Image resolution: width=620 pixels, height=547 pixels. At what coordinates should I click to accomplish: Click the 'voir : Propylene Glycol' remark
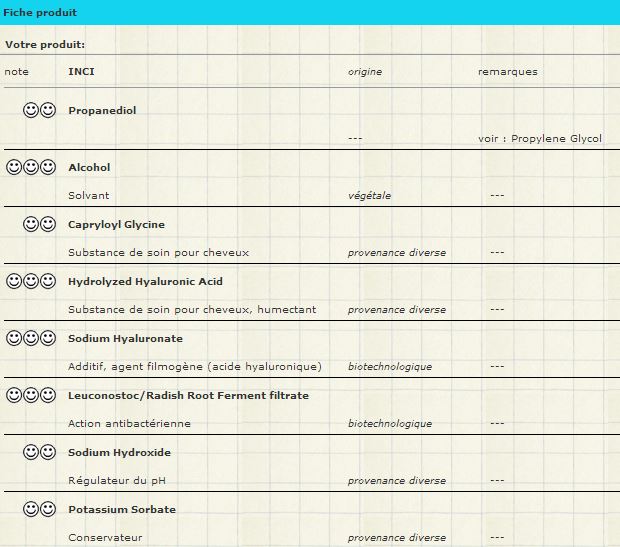(x=540, y=139)
